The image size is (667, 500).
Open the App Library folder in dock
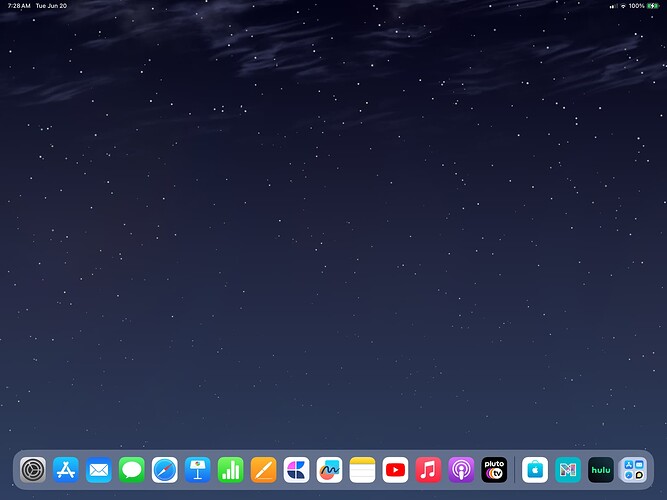(x=633, y=469)
